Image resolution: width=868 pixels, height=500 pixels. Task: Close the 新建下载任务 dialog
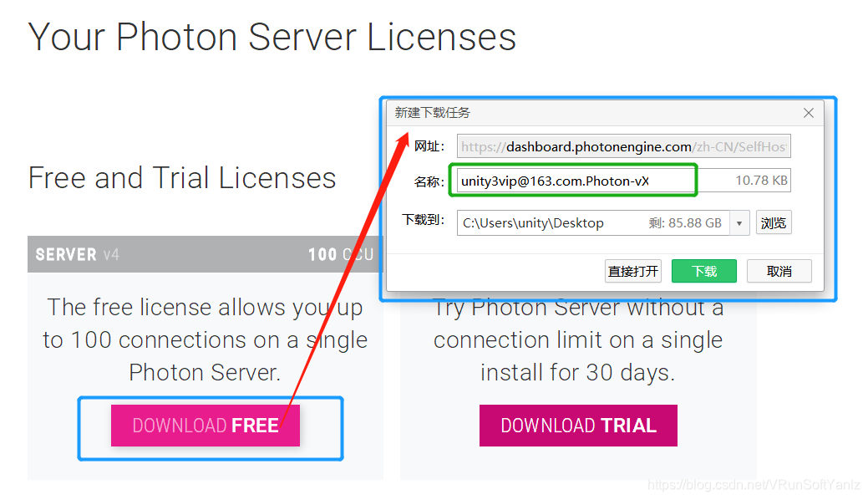(x=808, y=113)
